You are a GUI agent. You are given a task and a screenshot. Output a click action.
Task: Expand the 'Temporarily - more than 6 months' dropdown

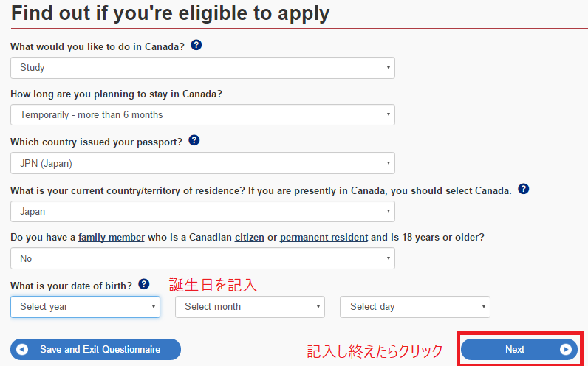pos(202,114)
